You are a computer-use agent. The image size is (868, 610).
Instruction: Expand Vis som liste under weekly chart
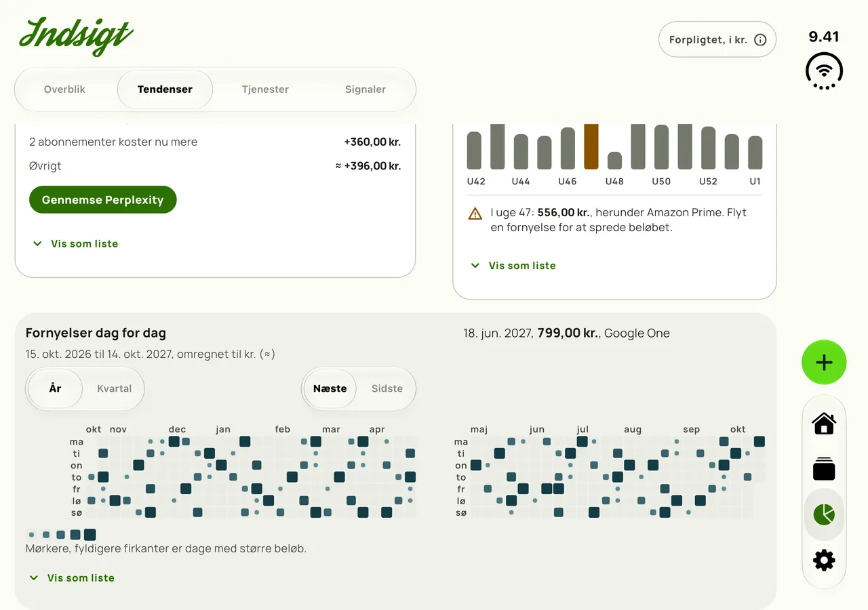click(513, 266)
